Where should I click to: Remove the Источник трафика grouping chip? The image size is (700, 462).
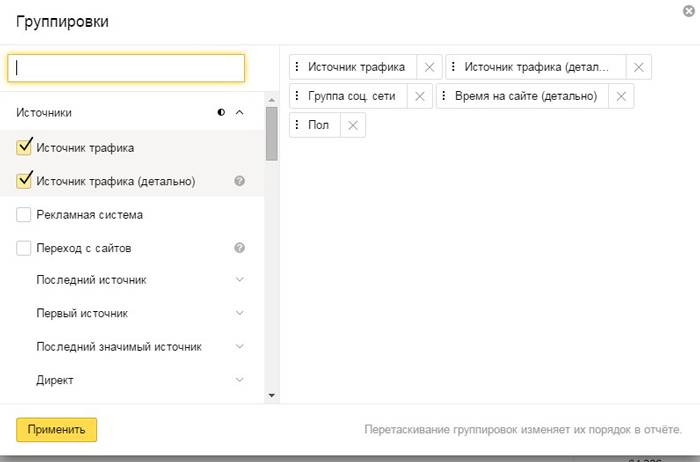pos(429,67)
